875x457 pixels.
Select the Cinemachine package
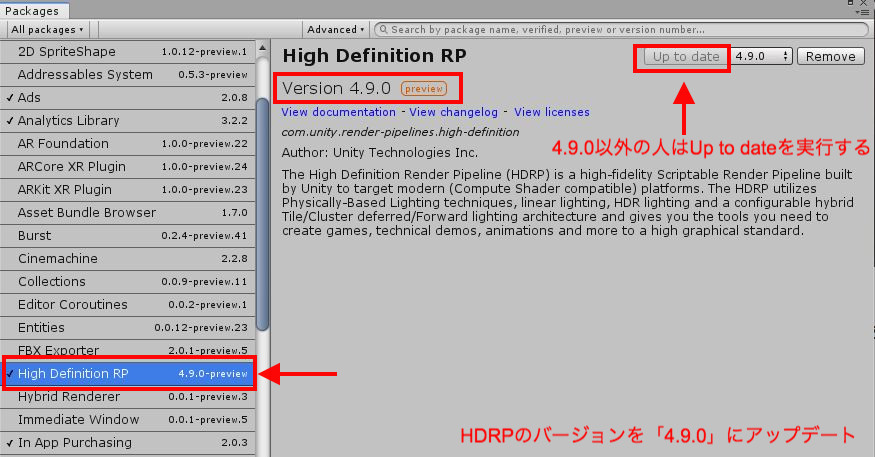point(128,258)
